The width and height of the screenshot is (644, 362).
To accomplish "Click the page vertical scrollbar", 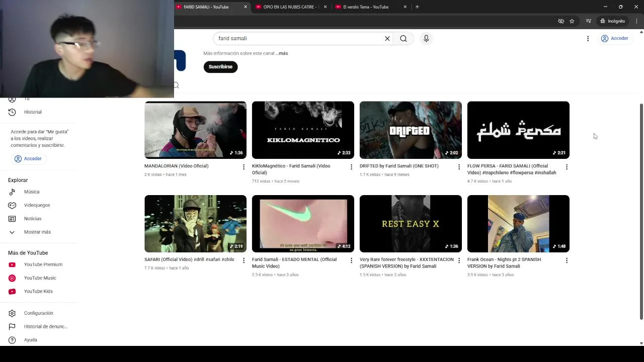I will pyautogui.click(x=641, y=211).
